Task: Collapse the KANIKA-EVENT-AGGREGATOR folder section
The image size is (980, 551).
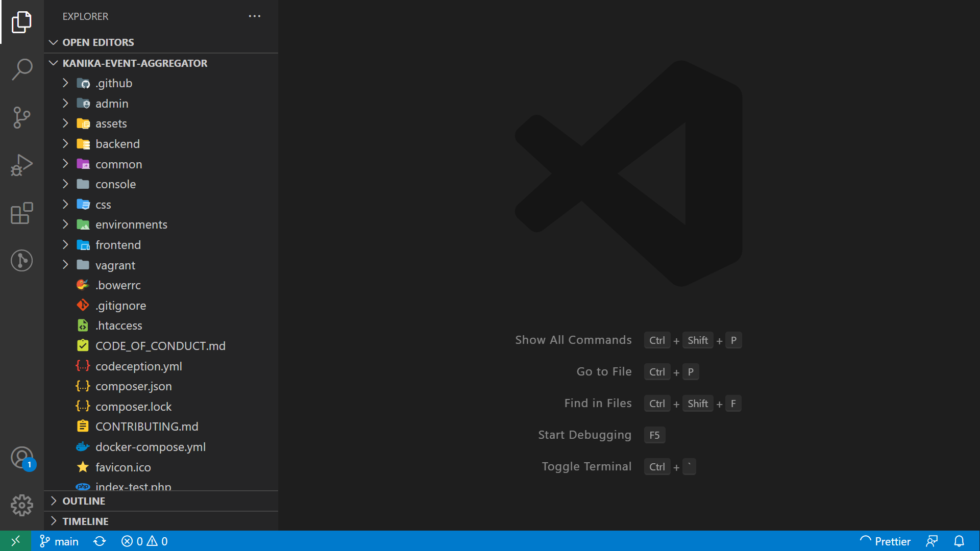Action: tap(161, 63)
